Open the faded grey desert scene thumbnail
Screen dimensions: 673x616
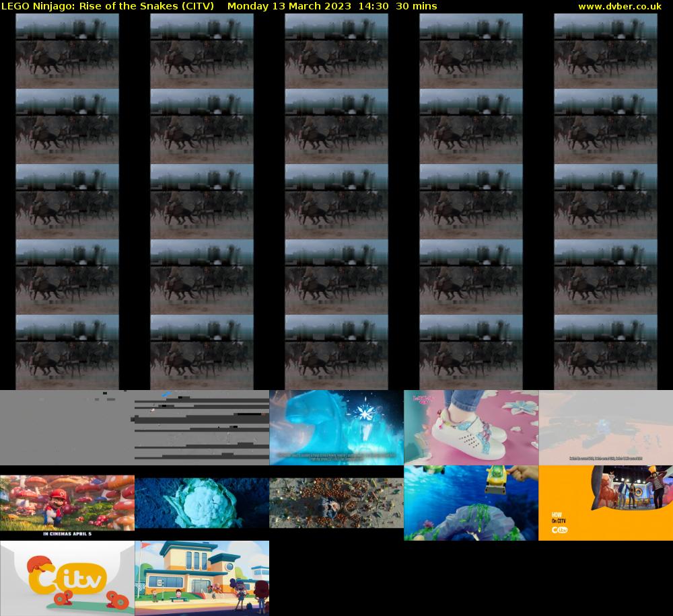(x=606, y=427)
